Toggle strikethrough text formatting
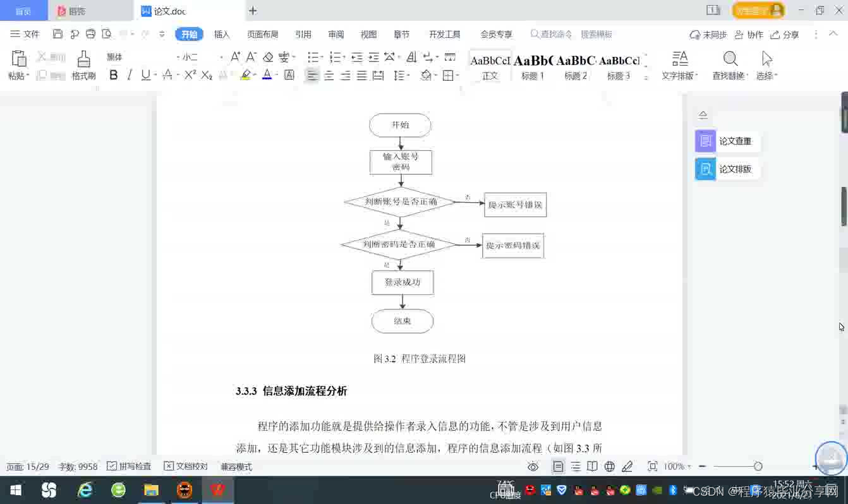Screen dimensions: 848x504 coord(167,75)
